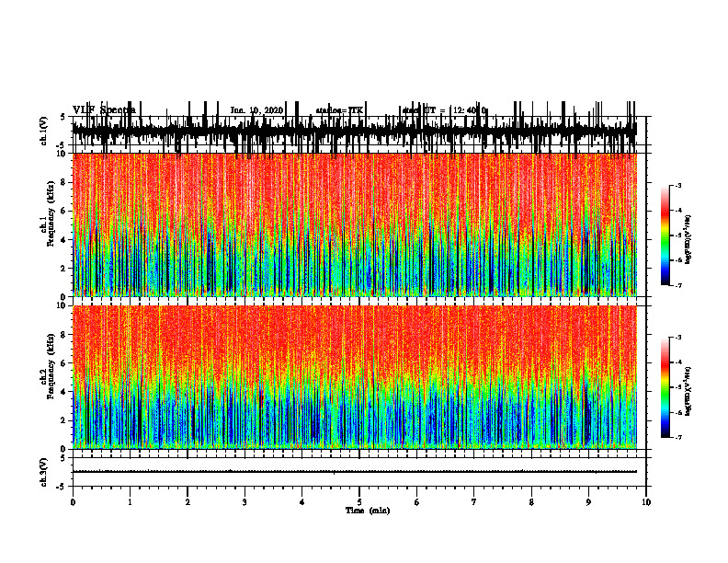The image size is (728, 563).
Task: Click the '5' tick on ch.3(V) axis
Action: pos(63,458)
